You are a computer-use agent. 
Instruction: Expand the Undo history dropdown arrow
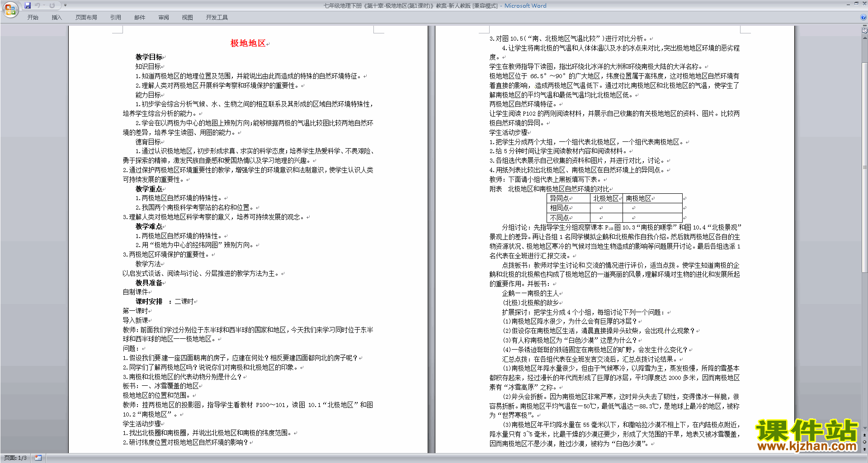[x=44, y=5]
